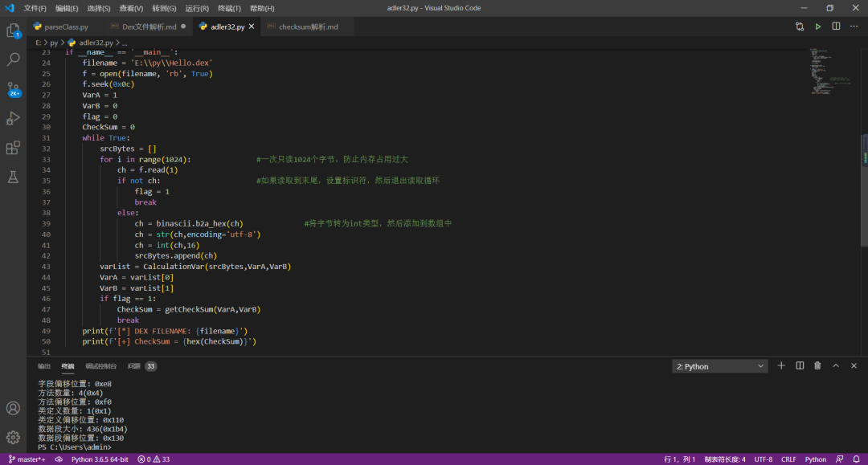Click py folder in breadcrumb
This screenshot has width=868, height=465.
pyautogui.click(x=54, y=43)
